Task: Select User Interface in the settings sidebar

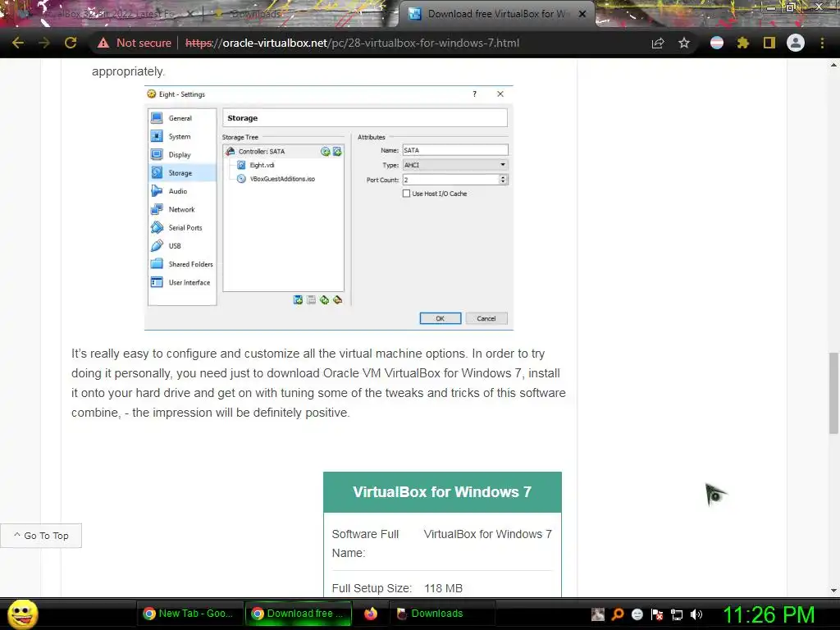Action: (x=182, y=282)
